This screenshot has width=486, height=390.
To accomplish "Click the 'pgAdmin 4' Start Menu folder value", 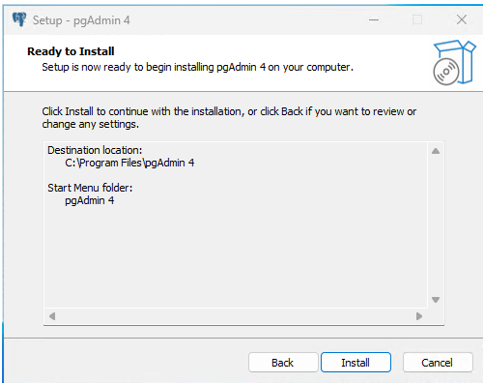I will [x=89, y=201].
